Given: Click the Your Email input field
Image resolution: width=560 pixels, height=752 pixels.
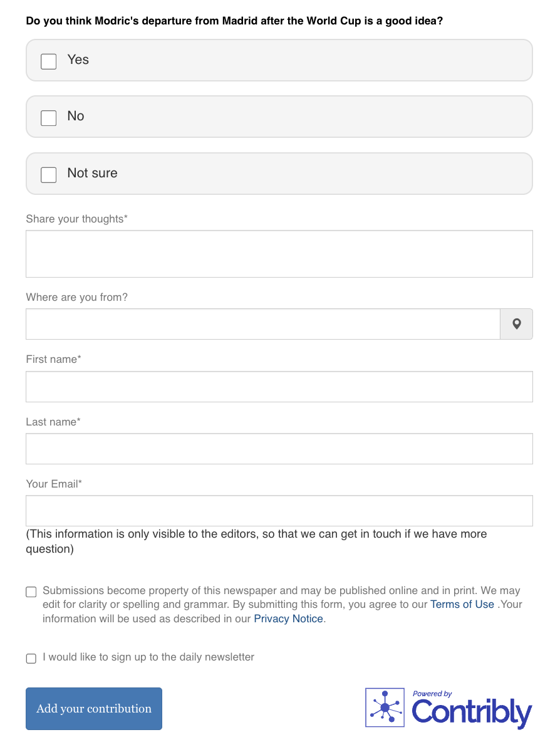Looking at the screenshot, I should tap(279, 511).
